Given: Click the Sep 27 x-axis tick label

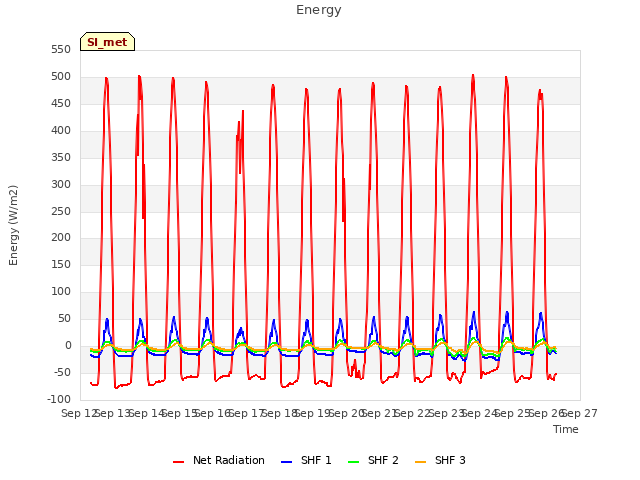Looking at the screenshot, I should click(x=580, y=413).
